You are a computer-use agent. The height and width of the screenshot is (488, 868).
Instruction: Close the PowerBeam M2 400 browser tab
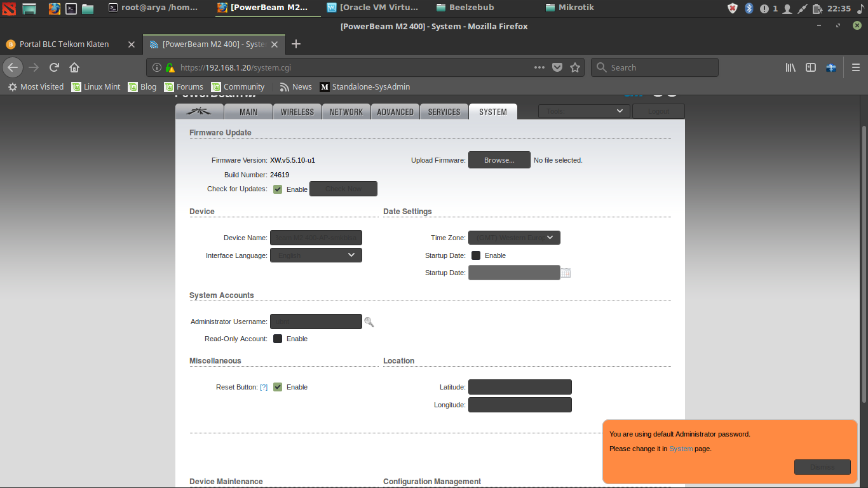pos(275,44)
